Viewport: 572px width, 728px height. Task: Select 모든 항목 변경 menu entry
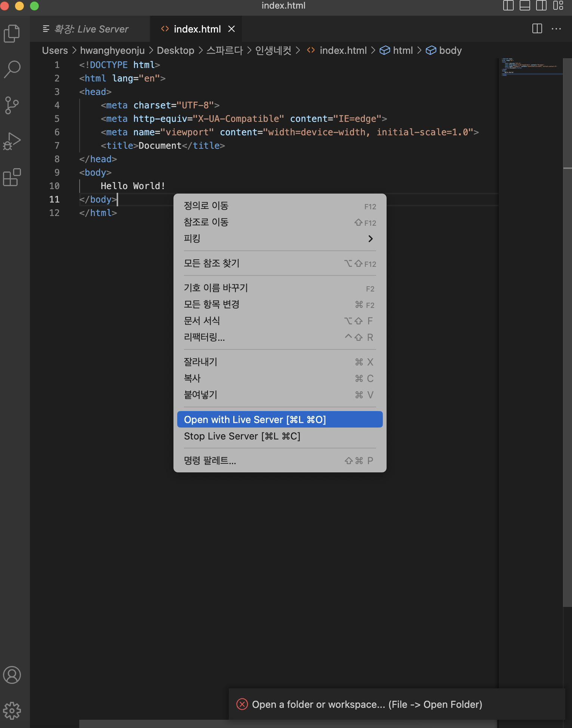coord(280,305)
